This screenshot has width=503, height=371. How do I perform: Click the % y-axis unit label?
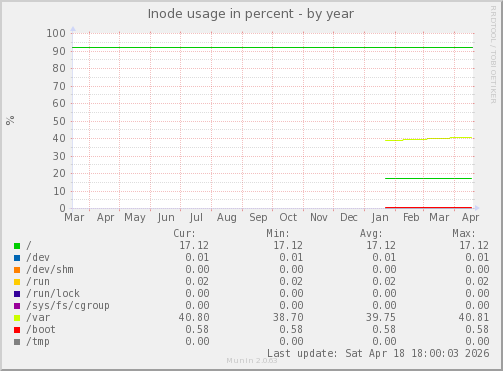tap(10, 120)
